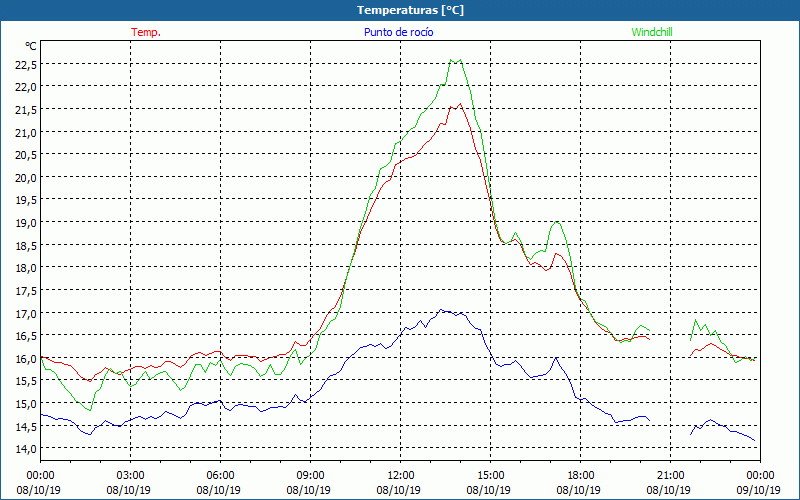Image resolution: width=800 pixels, height=500 pixels.
Task: Click the 18,5 y-axis value
Action: 26,245
